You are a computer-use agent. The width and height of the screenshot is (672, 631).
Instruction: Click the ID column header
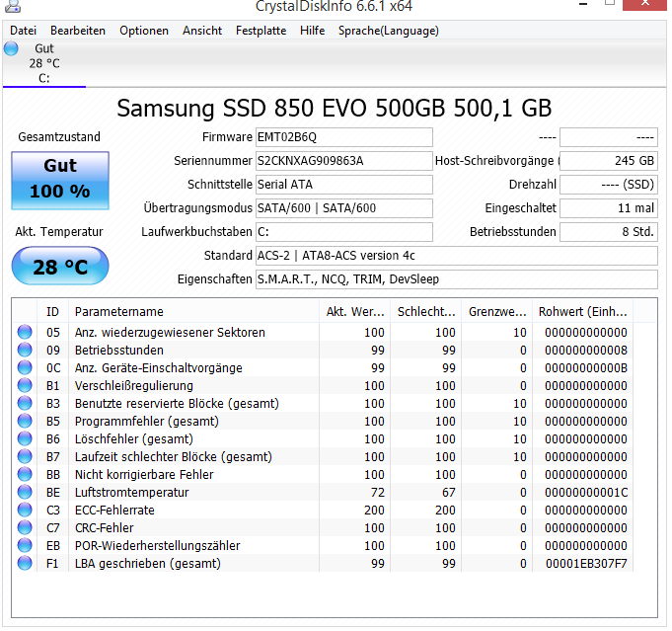tap(52, 311)
